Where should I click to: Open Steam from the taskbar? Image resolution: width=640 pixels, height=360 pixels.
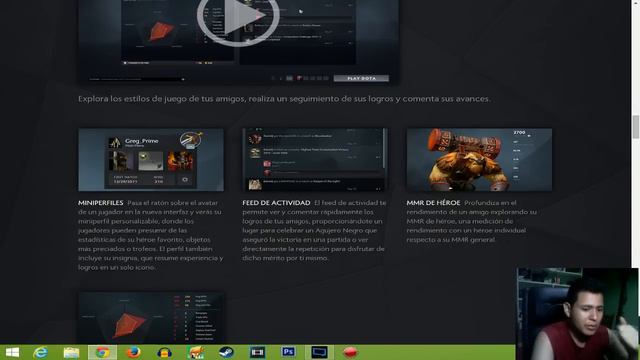227,352
